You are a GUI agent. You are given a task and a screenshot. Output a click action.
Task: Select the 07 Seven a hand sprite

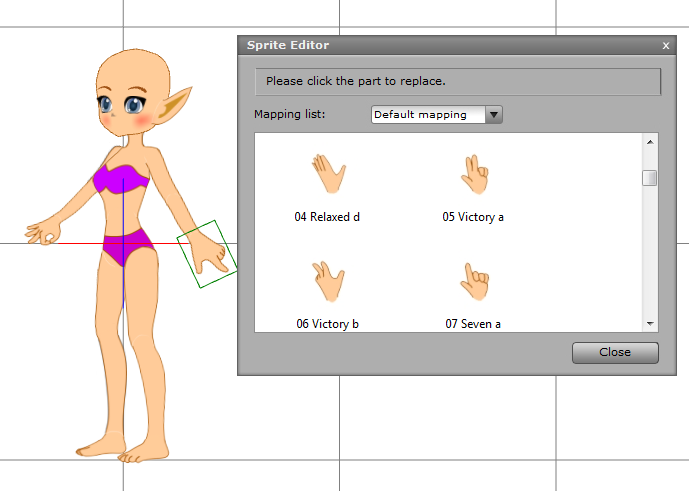473,283
